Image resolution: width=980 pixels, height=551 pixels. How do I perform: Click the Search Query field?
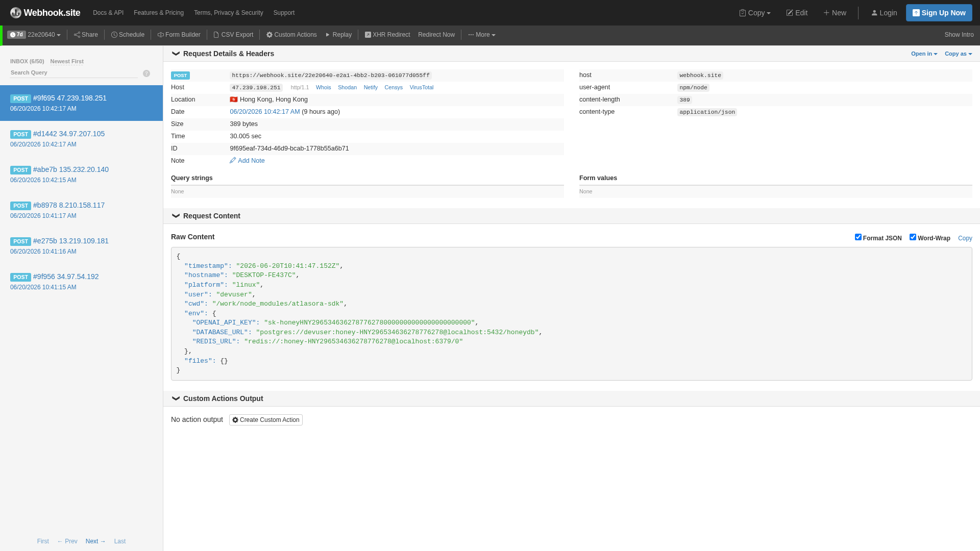point(74,72)
